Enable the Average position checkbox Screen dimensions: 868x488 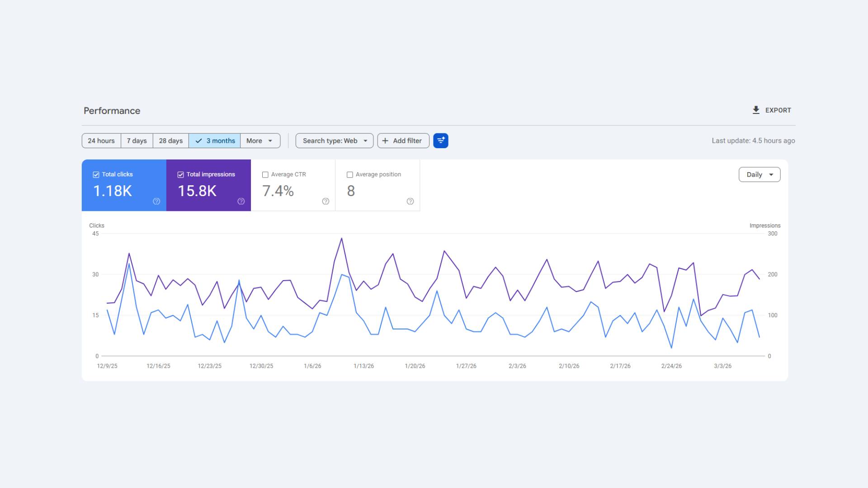pos(350,174)
